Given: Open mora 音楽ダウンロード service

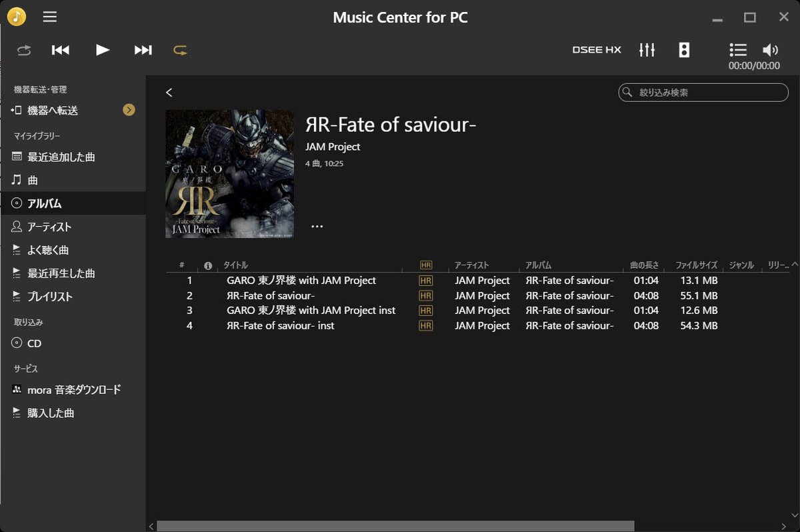Looking at the screenshot, I should tap(73, 389).
